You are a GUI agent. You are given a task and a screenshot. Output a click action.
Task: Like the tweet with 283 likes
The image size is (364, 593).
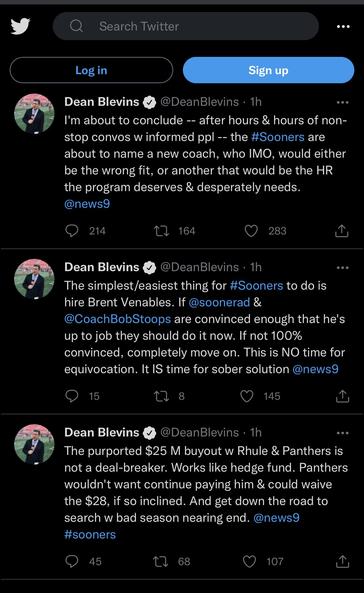[x=251, y=231]
